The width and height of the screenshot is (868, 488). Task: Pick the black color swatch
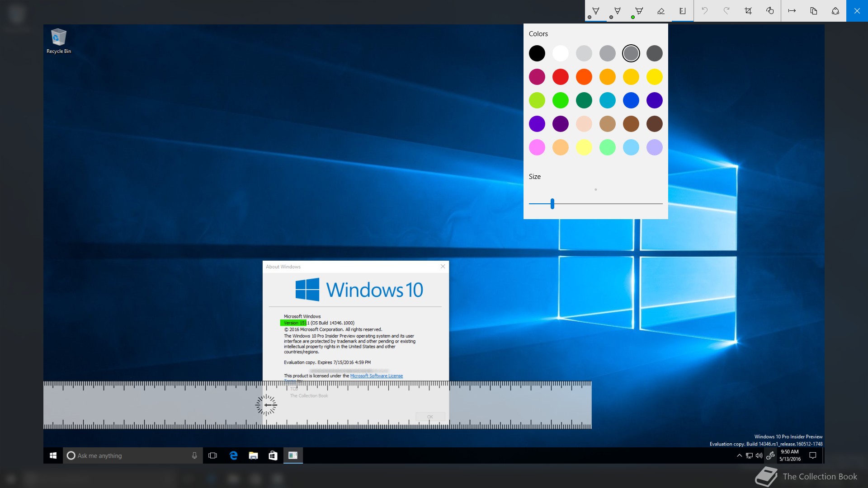(x=537, y=53)
